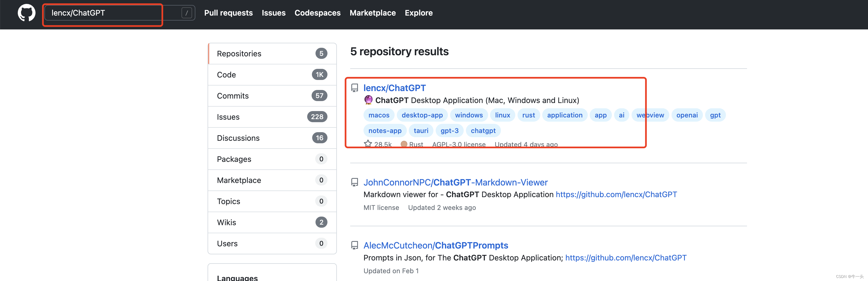The width and height of the screenshot is (868, 281).
Task: Open the notes-app topic tag
Action: [385, 131]
